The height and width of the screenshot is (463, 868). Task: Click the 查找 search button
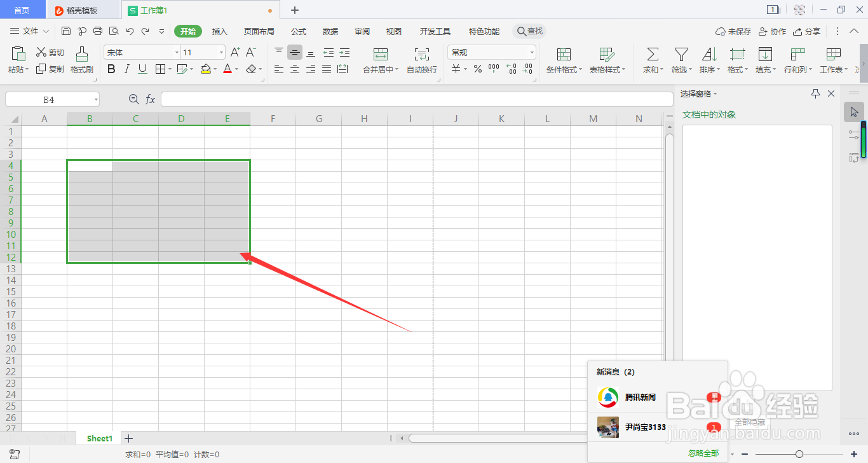(530, 31)
